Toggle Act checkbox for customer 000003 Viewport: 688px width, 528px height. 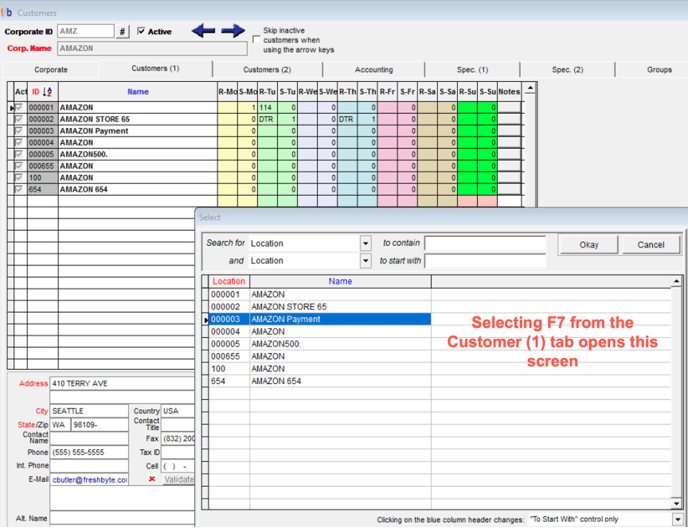click(x=19, y=131)
